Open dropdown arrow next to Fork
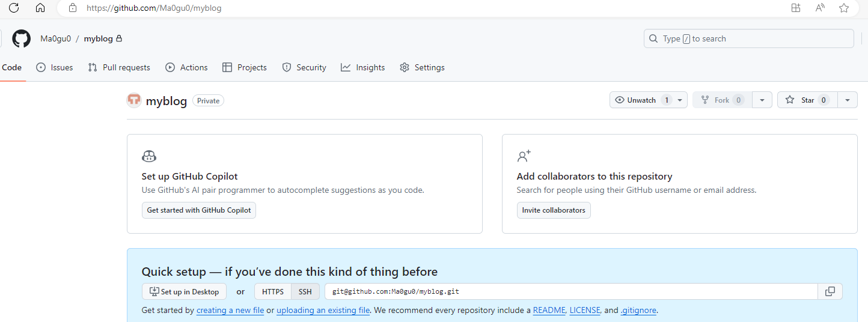The image size is (868, 322). coord(762,100)
